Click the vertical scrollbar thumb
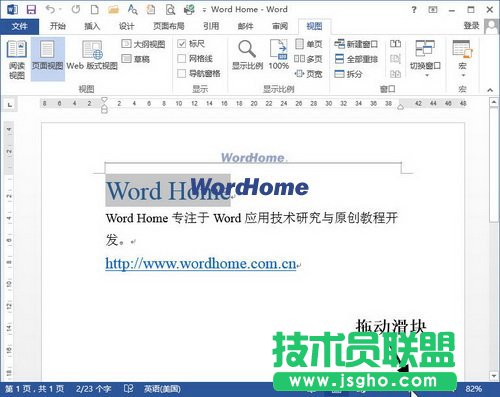Image resolution: width=500 pixels, height=397 pixels. click(494, 165)
